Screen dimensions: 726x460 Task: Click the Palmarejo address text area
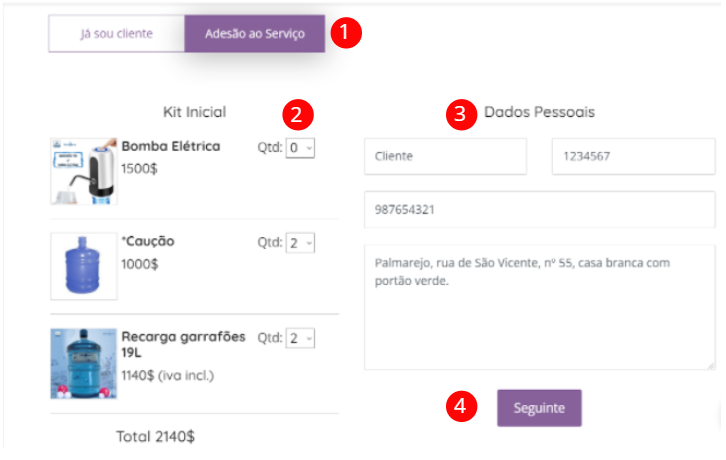[x=539, y=307]
